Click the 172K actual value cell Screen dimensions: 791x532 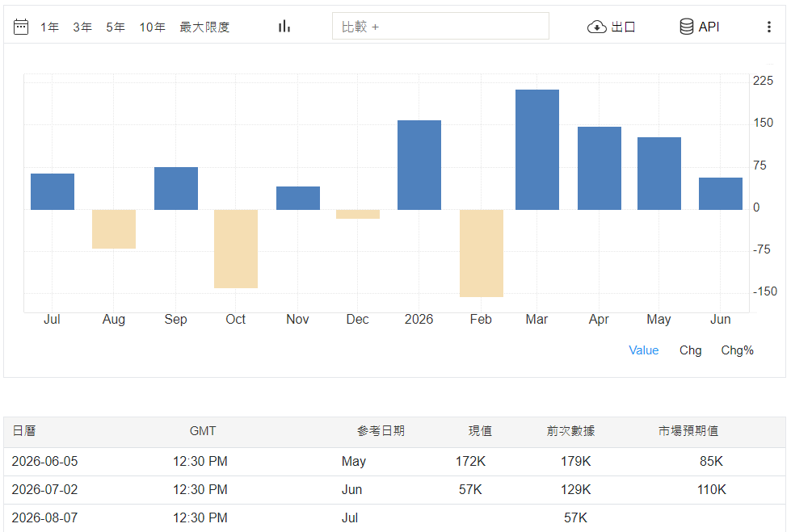[x=471, y=462]
